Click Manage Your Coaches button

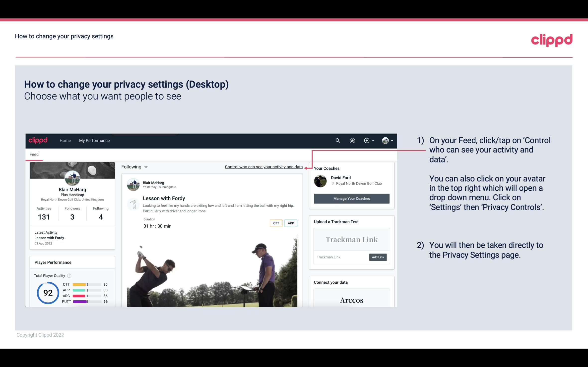pyautogui.click(x=351, y=198)
